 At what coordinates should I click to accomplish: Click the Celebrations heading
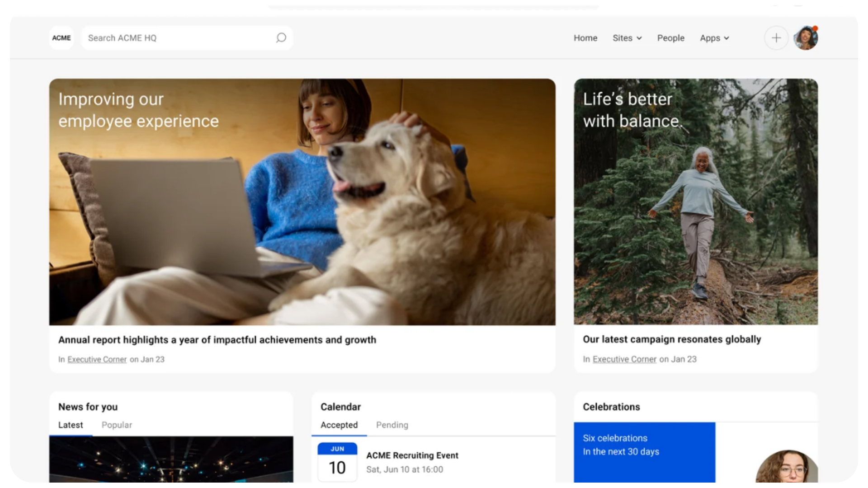tap(611, 407)
